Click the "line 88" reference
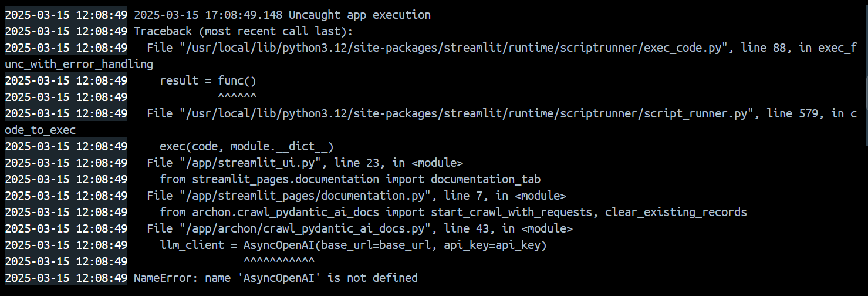Image resolution: width=868 pixels, height=296 pixels. (764, 48)
